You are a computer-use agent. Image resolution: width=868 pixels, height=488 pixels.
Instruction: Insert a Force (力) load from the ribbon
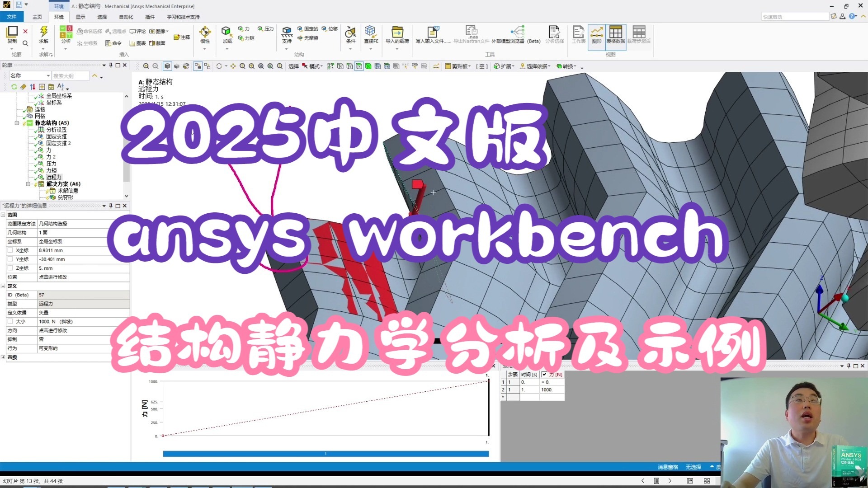pos(244,28)
